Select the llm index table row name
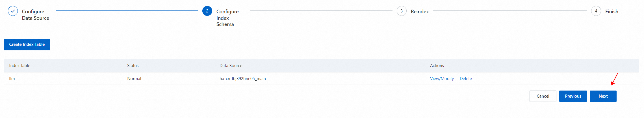 click(12, 79)
